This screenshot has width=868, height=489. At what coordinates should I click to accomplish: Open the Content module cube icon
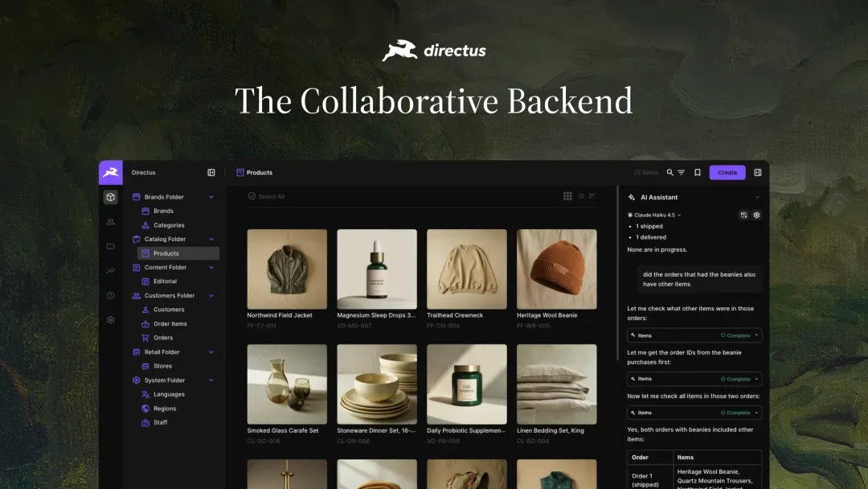111,197
